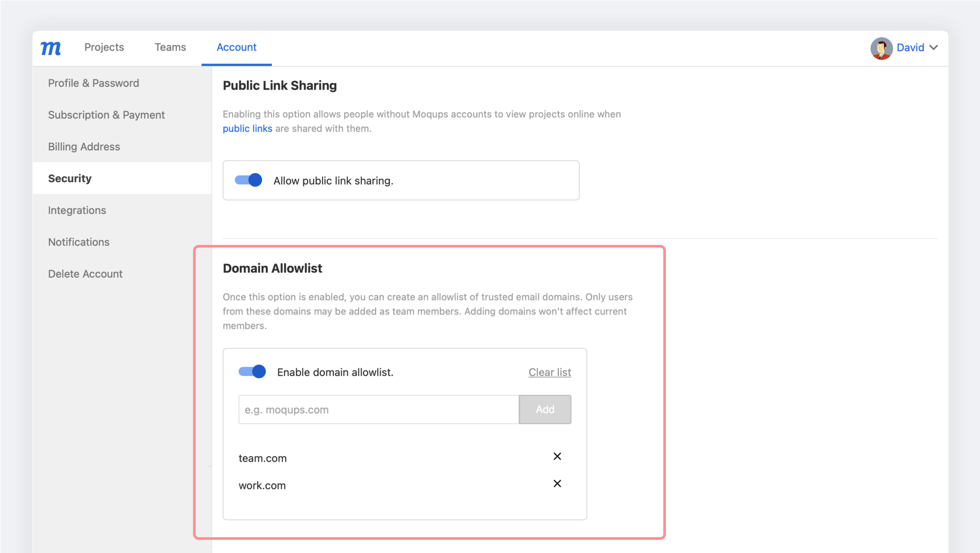
Task: Click the Clear list link
Action: [x=549, y=372]
